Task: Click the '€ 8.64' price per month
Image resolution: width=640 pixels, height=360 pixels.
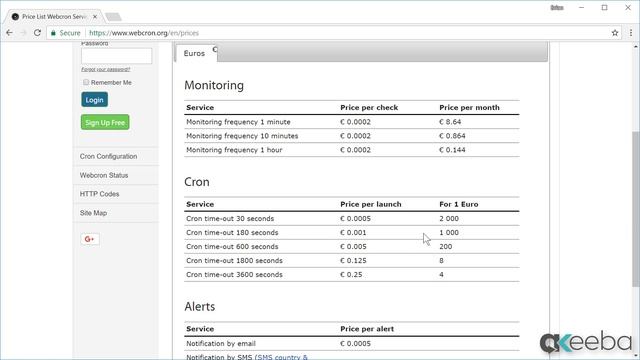Action: point(450,122)
